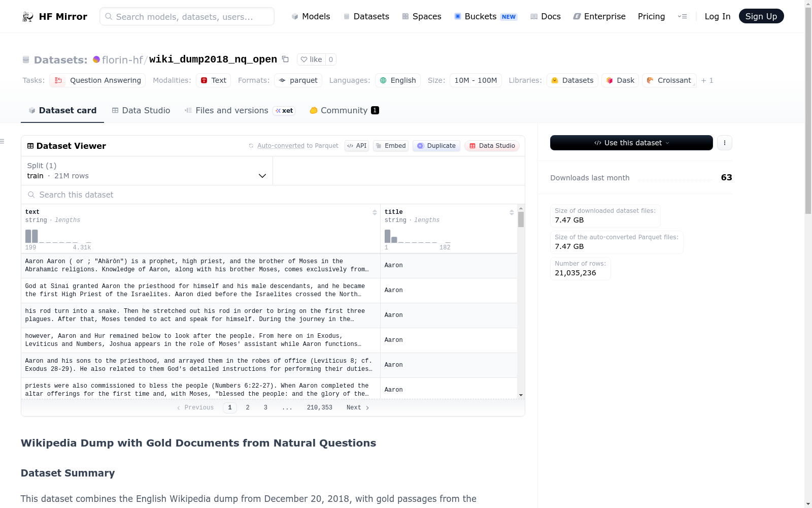Viewport: 812px width, 508px height.
Task: Sort by the title column arrows
Action: click(x=512, y=212)
